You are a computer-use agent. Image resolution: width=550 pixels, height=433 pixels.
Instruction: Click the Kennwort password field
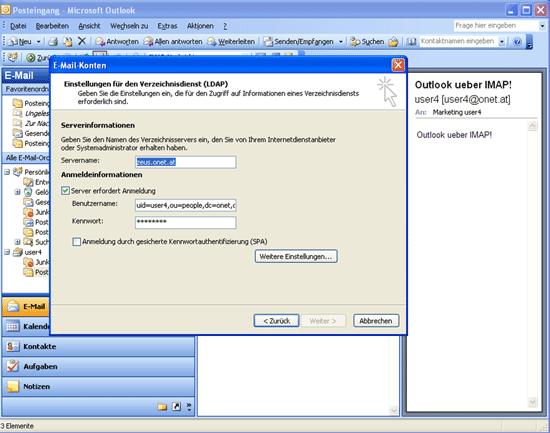point(186,222)
